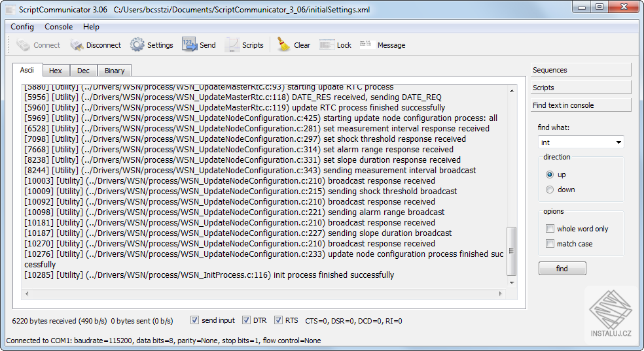The image size is (644, 351).
Task: Open the Help menu
Action: pyautogui.click(x=91, y=27)
